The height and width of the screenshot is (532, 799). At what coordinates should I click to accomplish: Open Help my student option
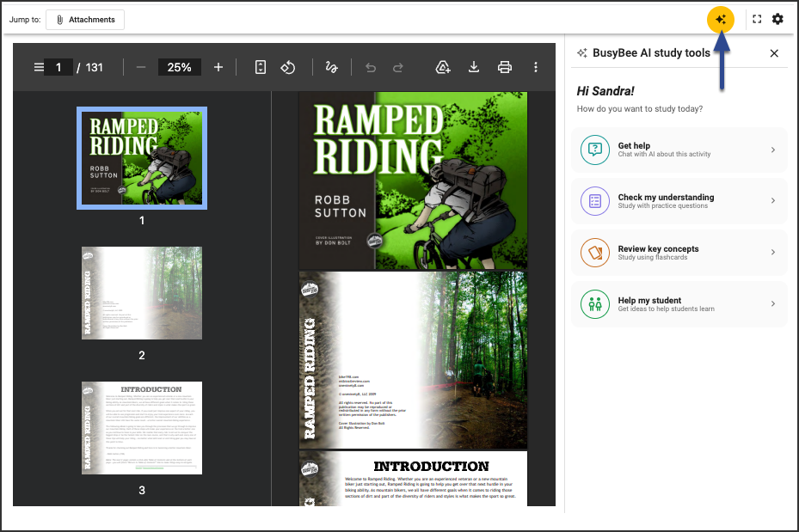coord(679,304)
